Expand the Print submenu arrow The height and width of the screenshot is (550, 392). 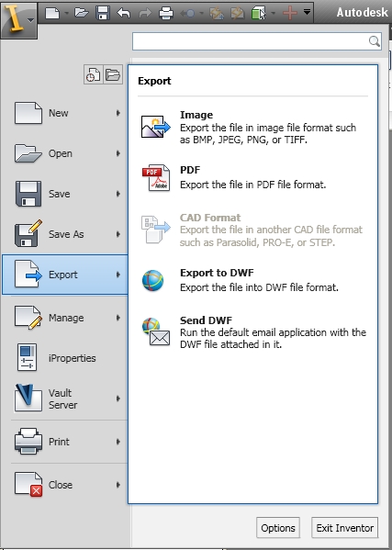pos(118,442)
